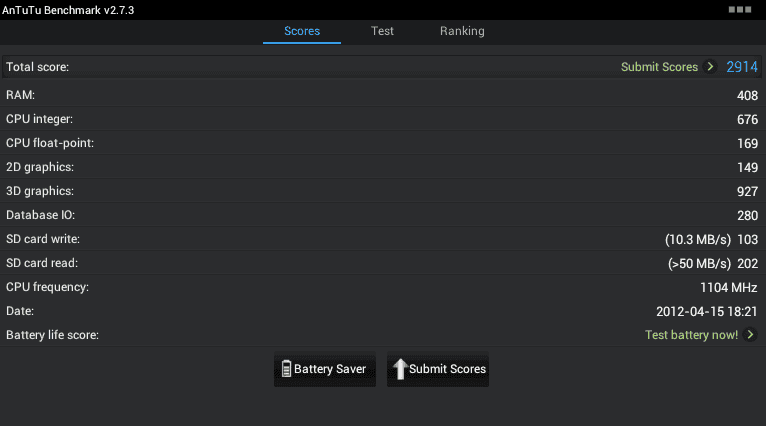Click the Total score label
The height and width of the screenshot is (426, 766).
point(38,67)
